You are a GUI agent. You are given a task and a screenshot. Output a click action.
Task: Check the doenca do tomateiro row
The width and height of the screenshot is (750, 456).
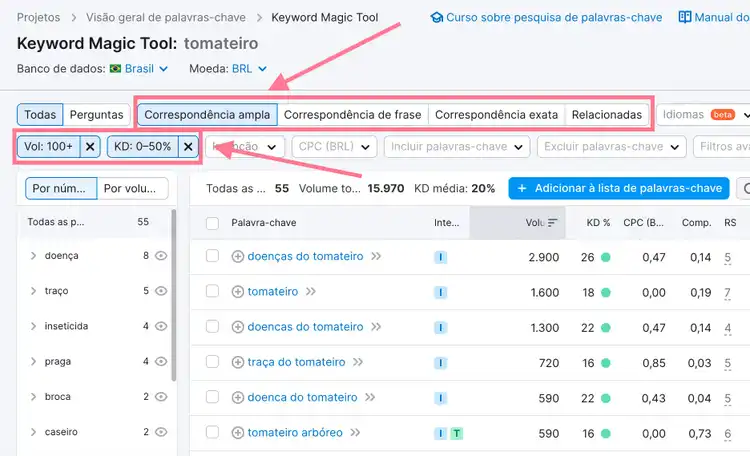tap(212, 397)
